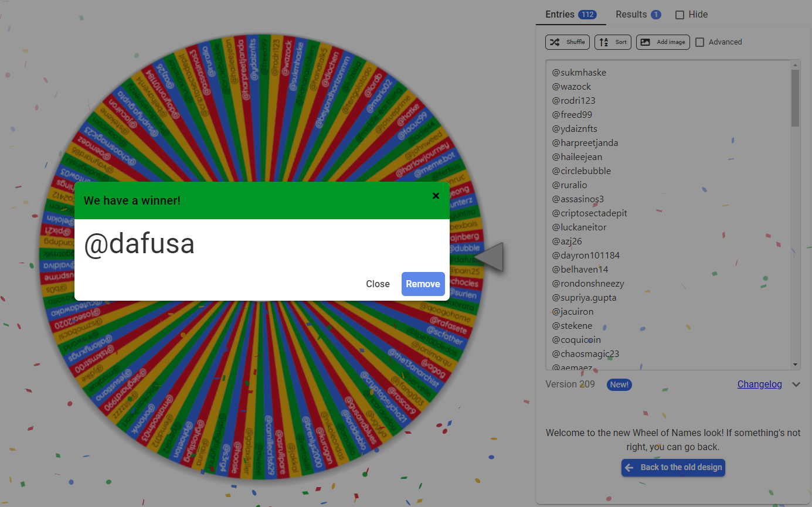Shuffle the entries list
Screen dimensions: 812x507
(568, 42)
